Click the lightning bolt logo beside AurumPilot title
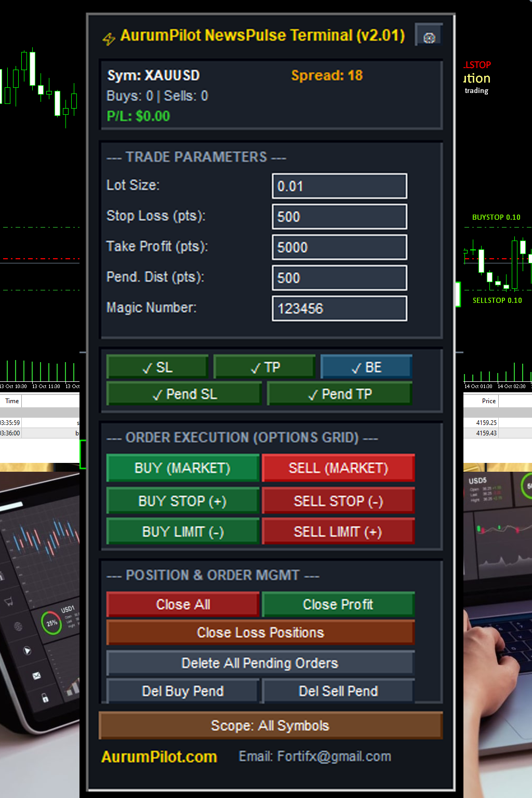Viewport: 532px width, 798px height. (109, 38)
